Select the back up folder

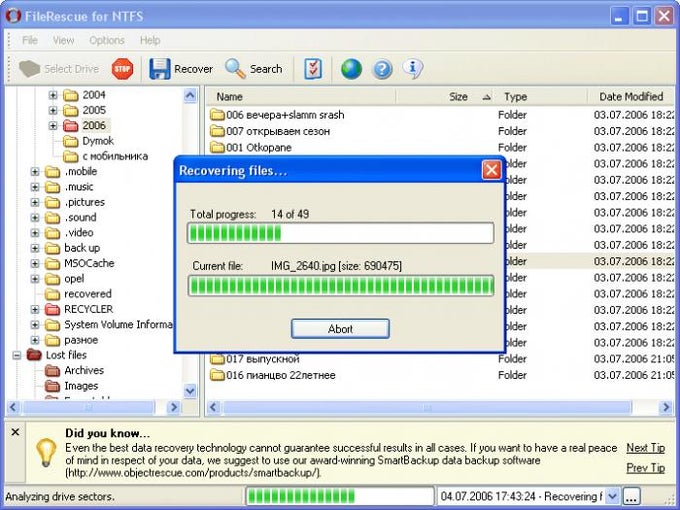pyautogui.click(x=82, y=248)
